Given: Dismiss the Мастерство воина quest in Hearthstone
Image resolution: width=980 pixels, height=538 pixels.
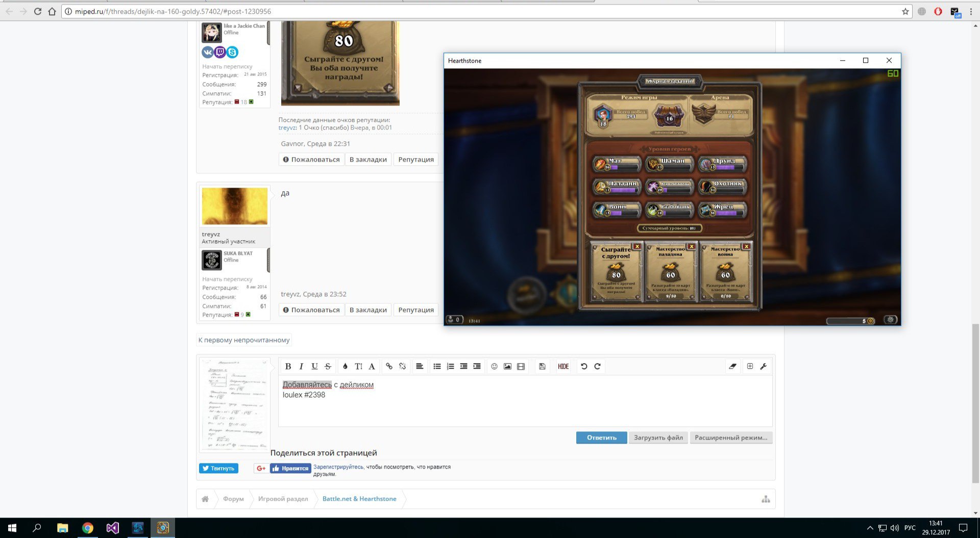Looking at the screenshot, I should [746, 246].
